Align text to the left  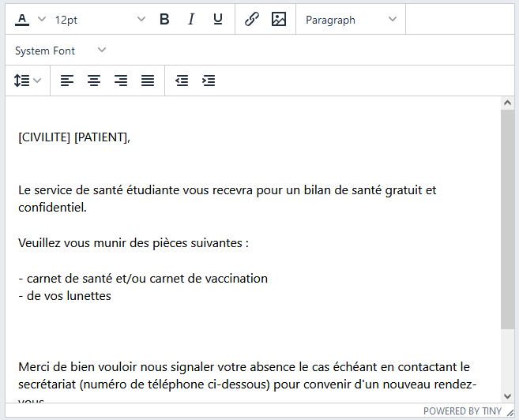(67, 81)
